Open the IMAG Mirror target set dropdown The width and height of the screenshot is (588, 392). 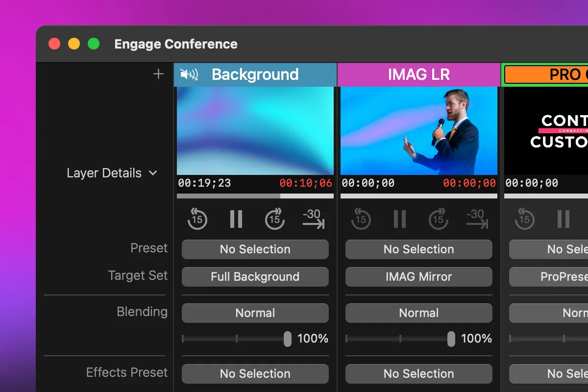point(418,277)
